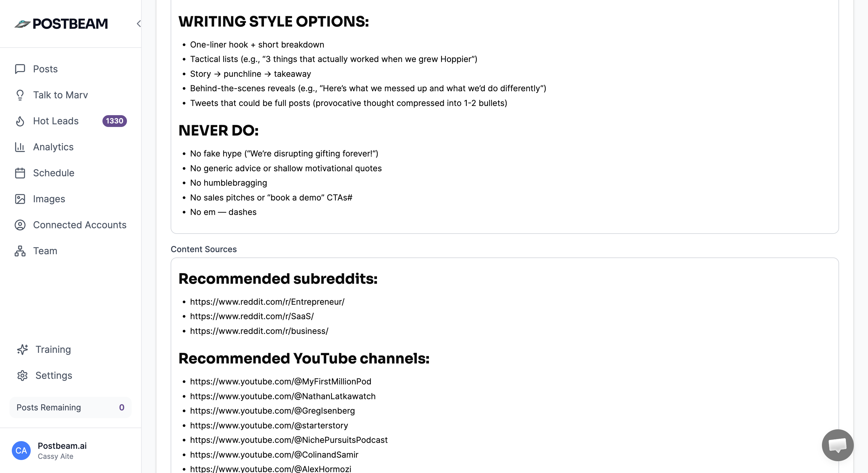Click the Settings gear icon
Image resolution: width=868 pixels, height=473 pixels.
tap(22, 375)
